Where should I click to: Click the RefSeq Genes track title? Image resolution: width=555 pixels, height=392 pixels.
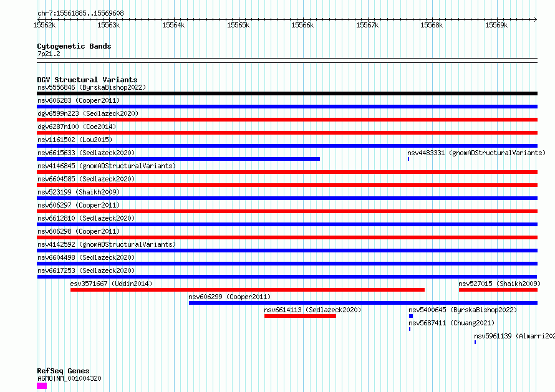(x=63, y=371)
